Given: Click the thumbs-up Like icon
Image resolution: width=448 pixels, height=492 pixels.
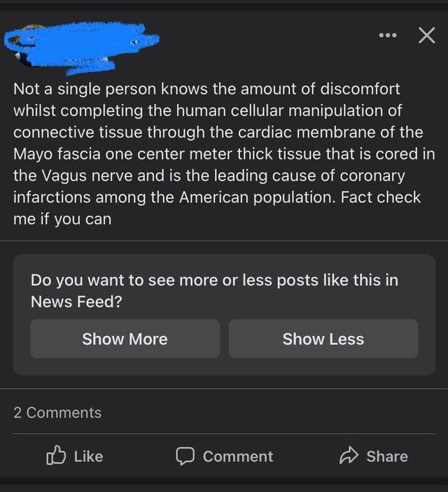Looking at the screenshot, I should [56, 456].
